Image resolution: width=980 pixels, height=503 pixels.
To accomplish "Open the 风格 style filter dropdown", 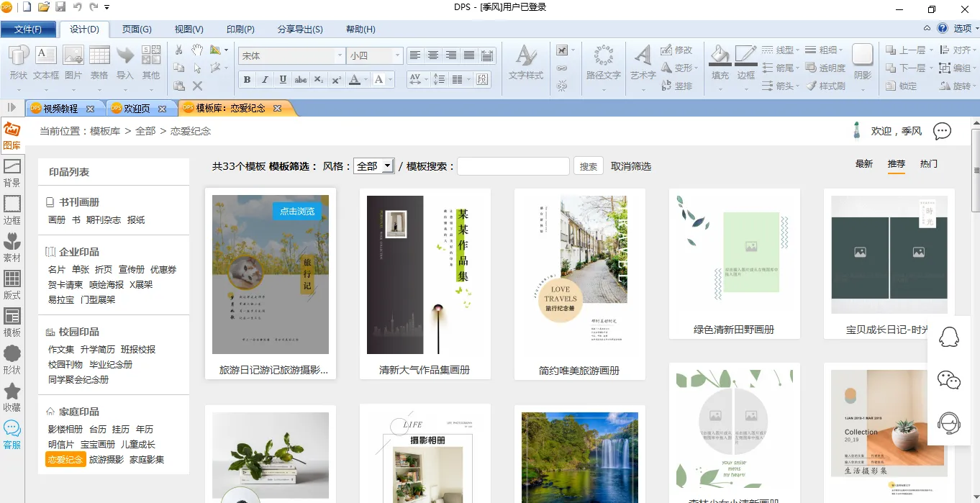I will point(373,166).
